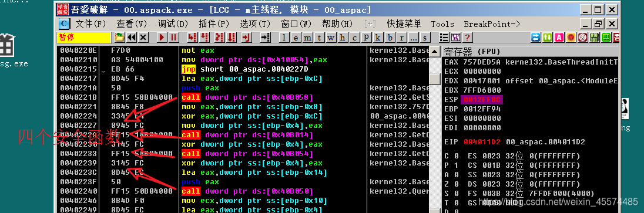
Task: Click the [+] menu item
Action: tap(370, 24)
